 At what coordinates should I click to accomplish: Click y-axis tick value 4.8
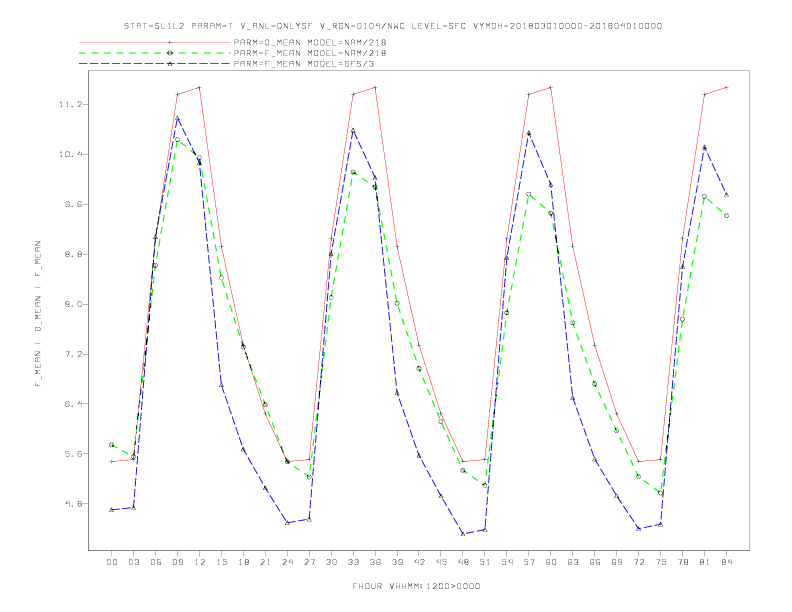click(73, 504)
